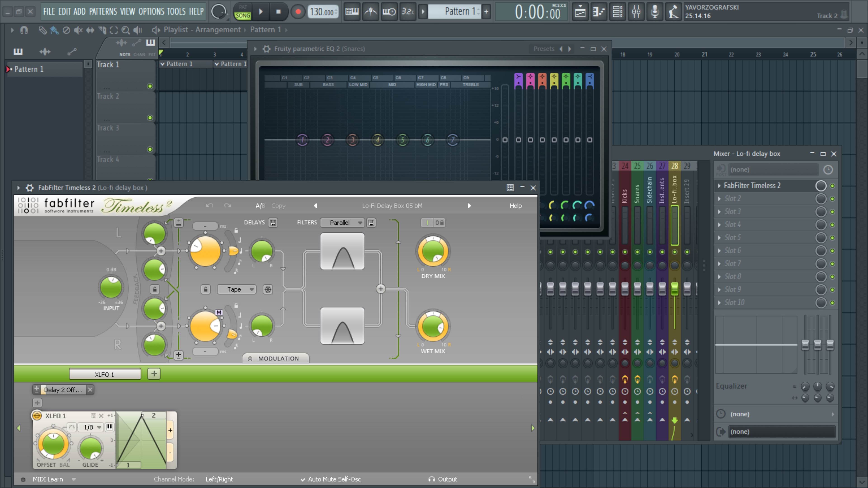Open the Mixer window icon in toolbar
Screen dimensions: 868x488
[x=636, y=12]
